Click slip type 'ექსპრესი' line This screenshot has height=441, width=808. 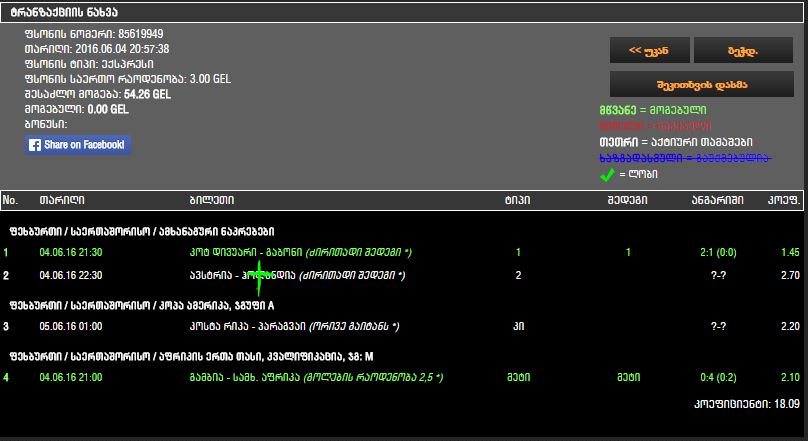coord(89,64)
